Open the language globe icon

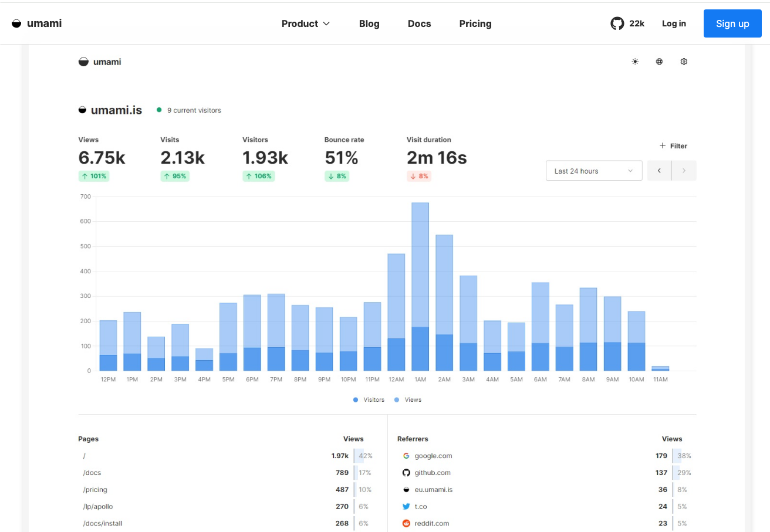[659, 62]
